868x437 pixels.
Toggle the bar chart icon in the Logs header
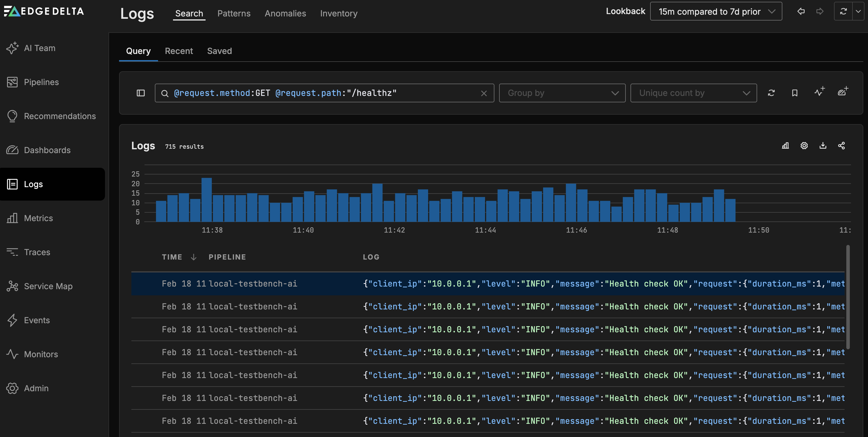(x=785, y=145)
